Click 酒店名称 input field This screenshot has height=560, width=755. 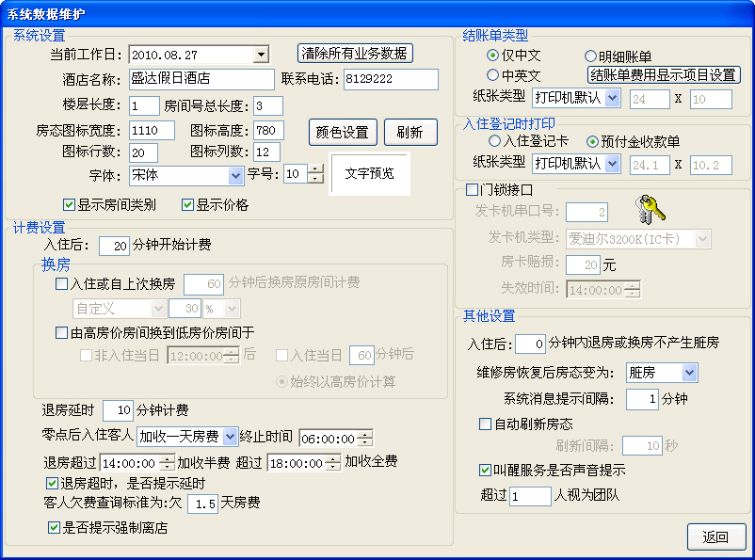tap(201, 79)
